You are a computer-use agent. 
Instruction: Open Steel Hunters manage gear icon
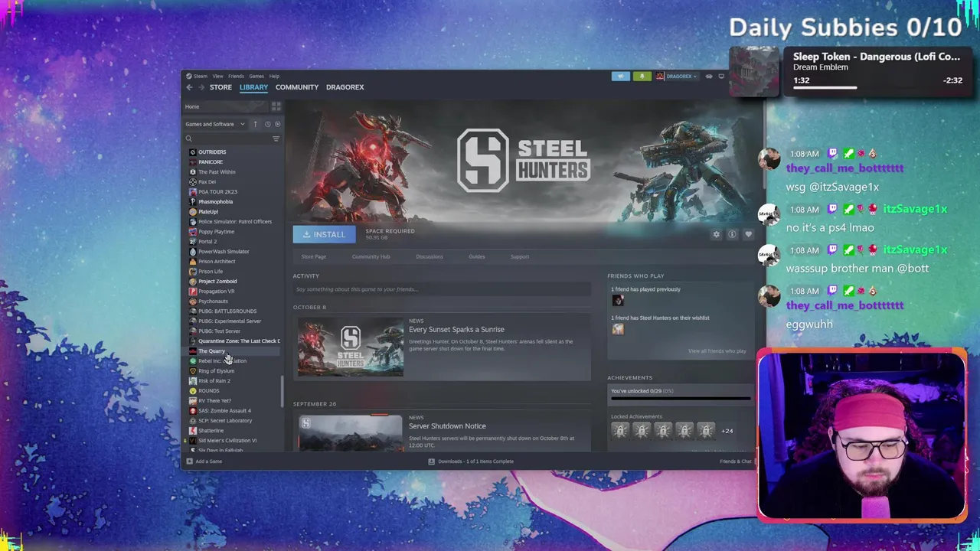coord(717,234)
